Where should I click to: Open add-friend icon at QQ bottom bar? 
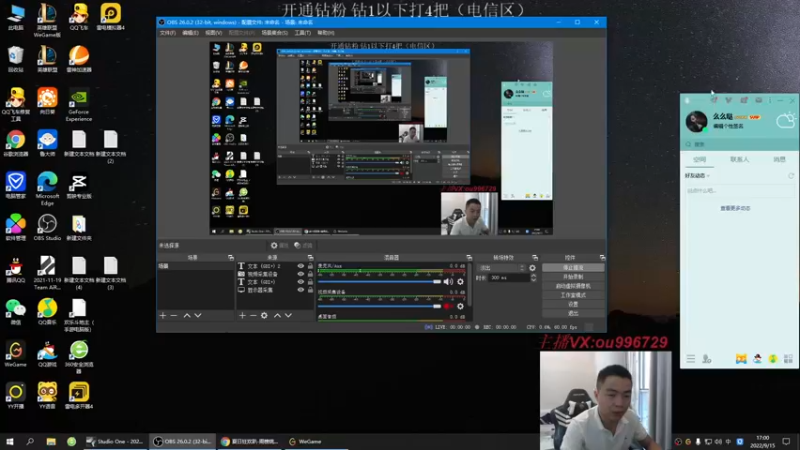click(x=707, y=359)
